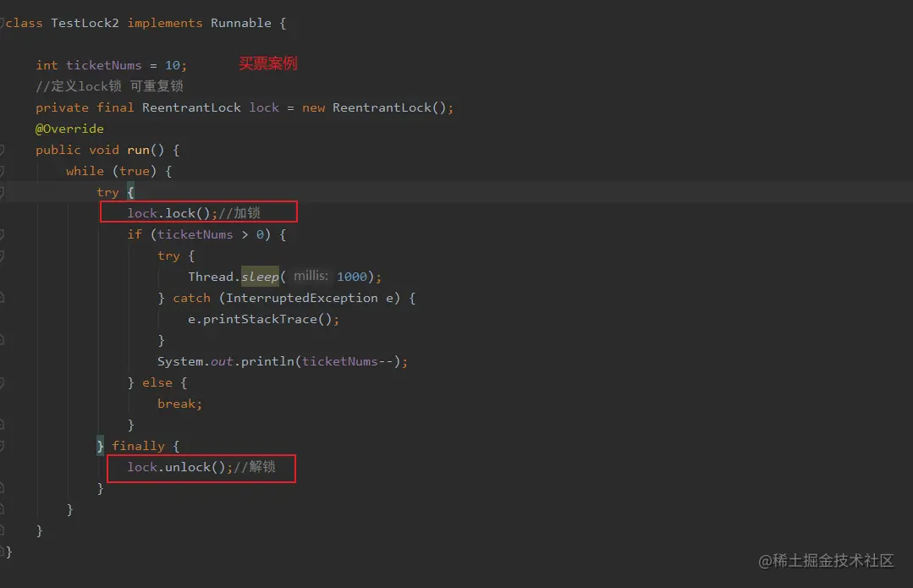Screen dimensions: 913x588
Task: Click the 'while (true)' statement
Action: (111, 171)
